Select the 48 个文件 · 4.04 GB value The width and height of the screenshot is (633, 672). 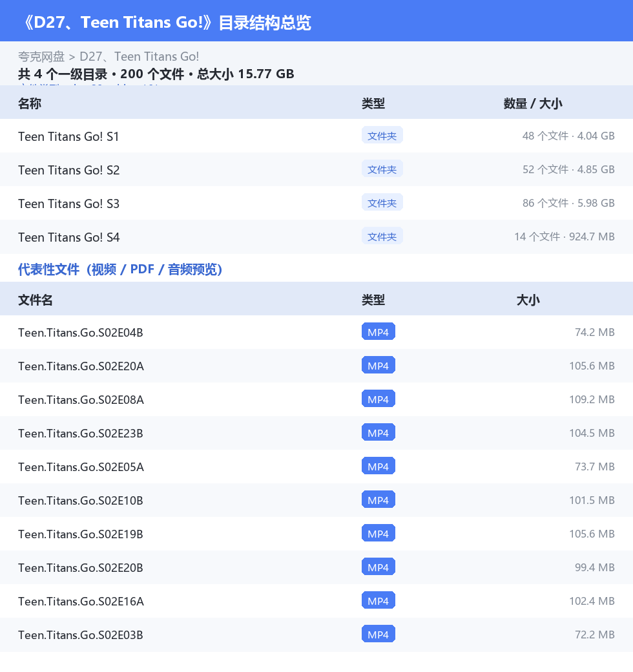pyautogui.click(x=568, y=136)
